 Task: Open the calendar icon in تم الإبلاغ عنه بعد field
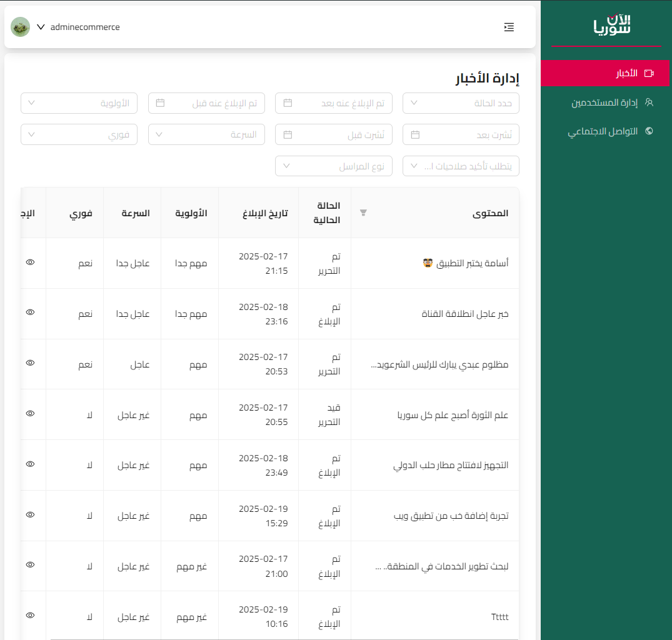(288, 102)
